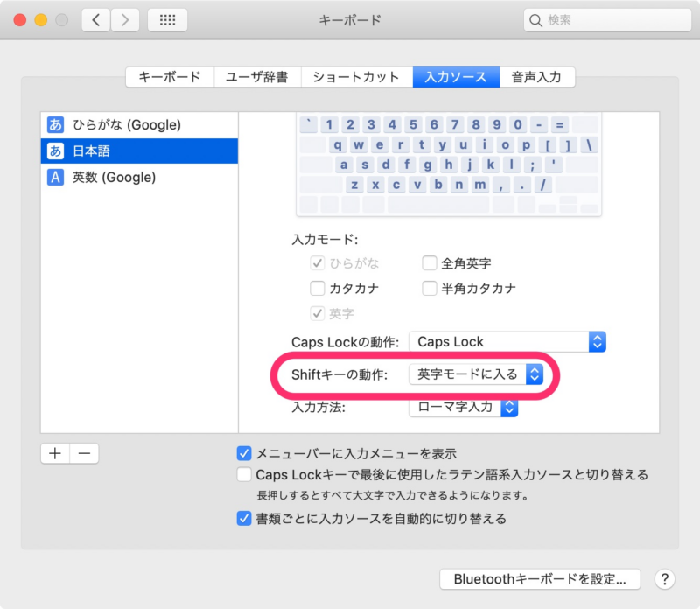
Task: Open the Caps Lockの動作 dropdown
Action: pos(507,342)
